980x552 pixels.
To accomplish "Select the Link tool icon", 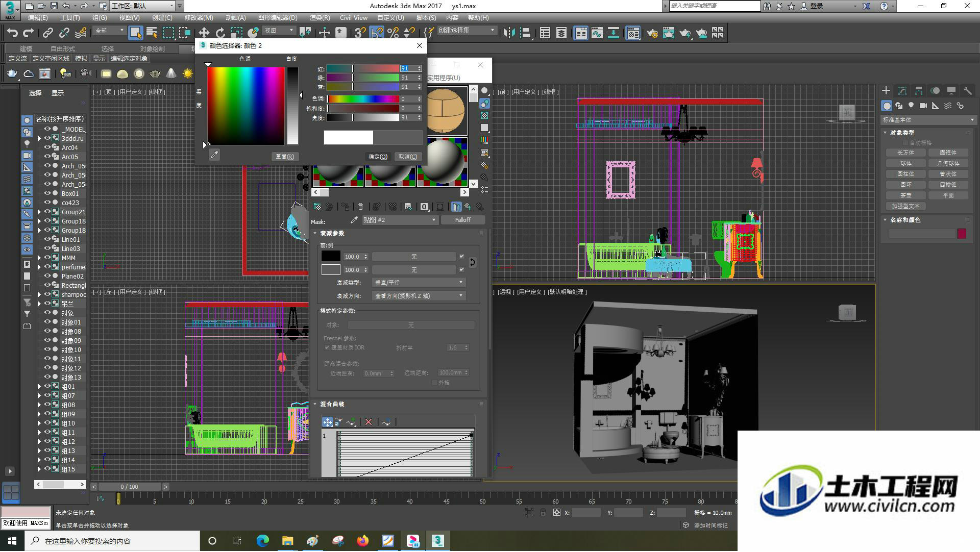I will [x=47, y=33].
